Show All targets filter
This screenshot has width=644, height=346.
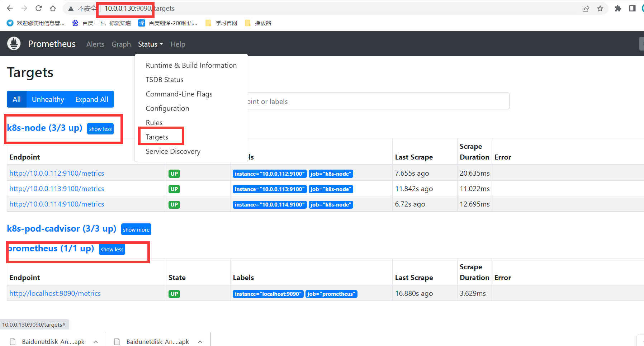tap(16, 99)
